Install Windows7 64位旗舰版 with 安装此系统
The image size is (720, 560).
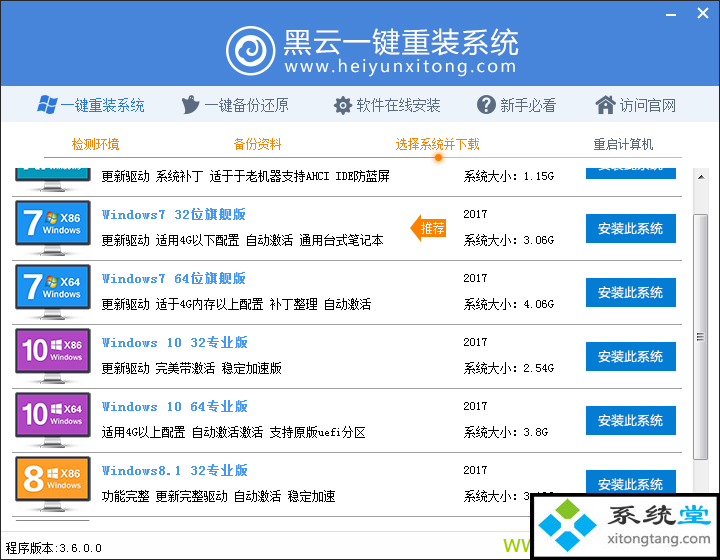(x=630, y=292)
